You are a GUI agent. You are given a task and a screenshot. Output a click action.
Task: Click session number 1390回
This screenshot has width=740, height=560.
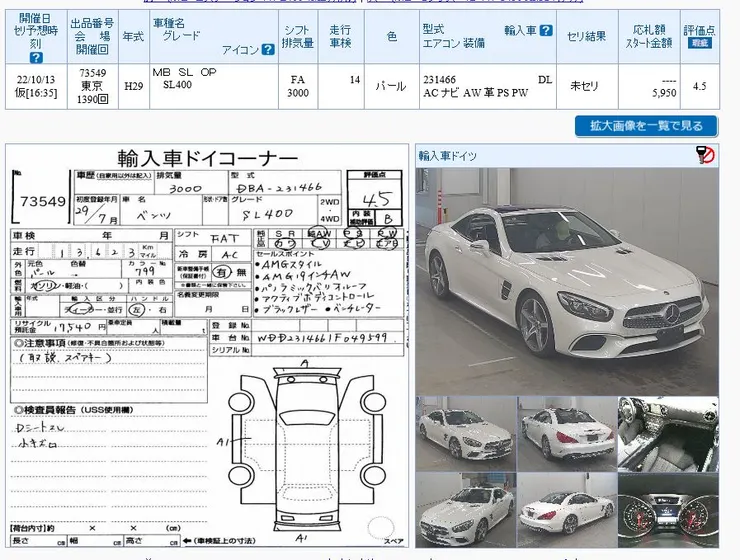(92, 99)
